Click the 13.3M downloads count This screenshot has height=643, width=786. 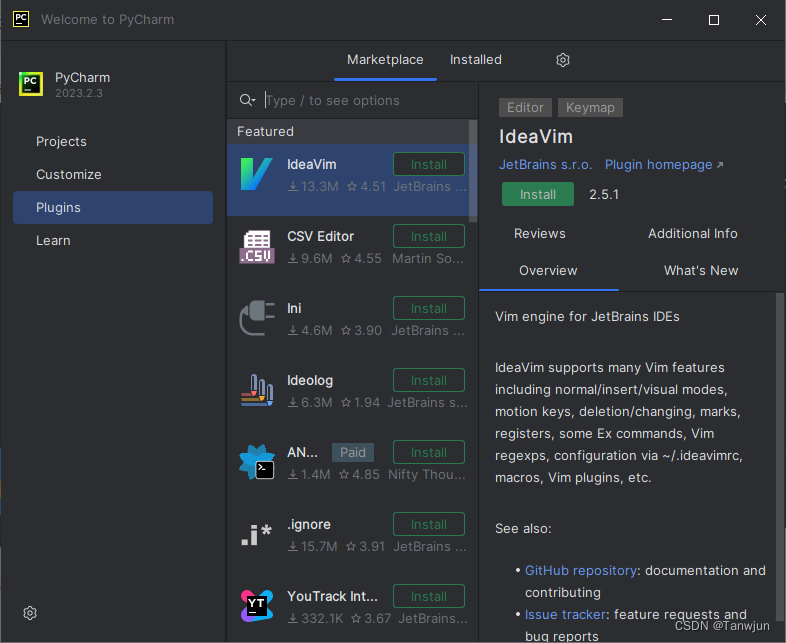click(x=313, y=186)
